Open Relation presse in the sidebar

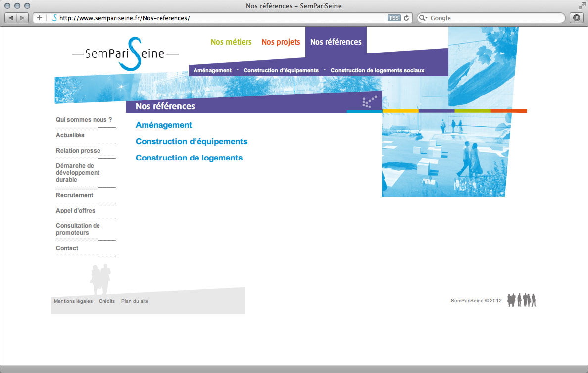78,151
